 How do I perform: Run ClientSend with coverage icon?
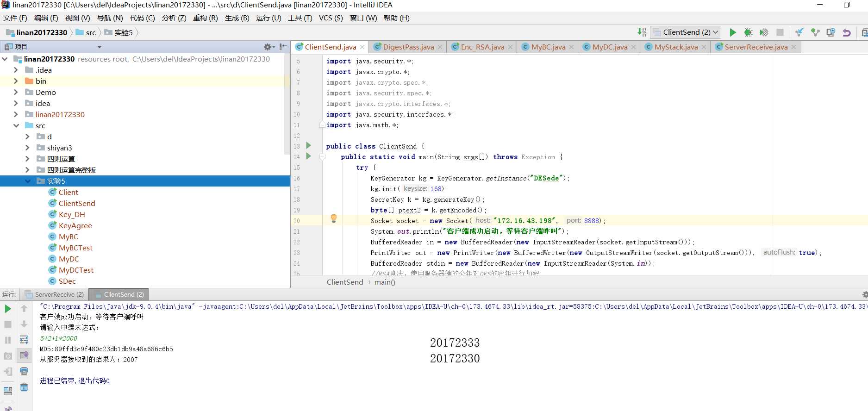point(764,32)
